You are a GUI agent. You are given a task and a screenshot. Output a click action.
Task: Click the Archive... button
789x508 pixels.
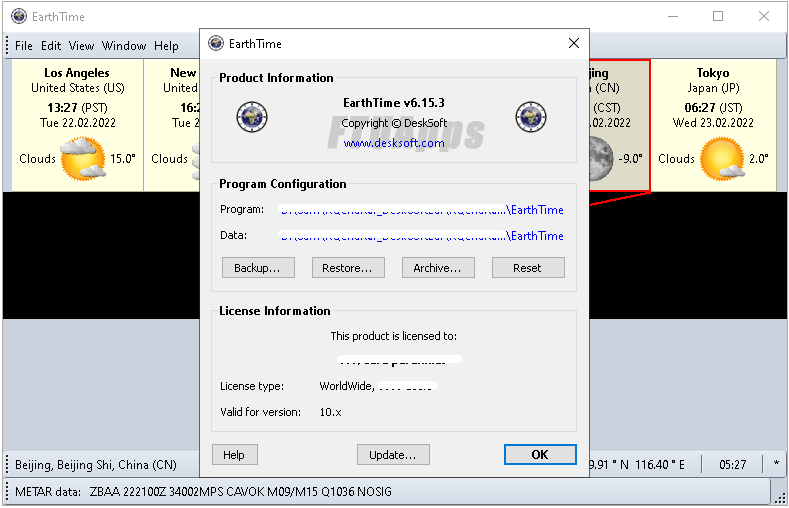pyautogui.click(x=438, y=268)
